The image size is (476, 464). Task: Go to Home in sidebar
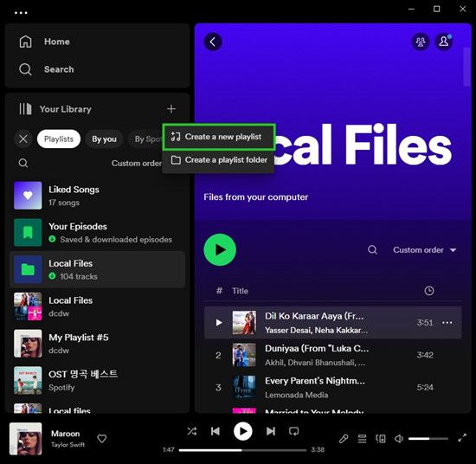click(45, 42)
